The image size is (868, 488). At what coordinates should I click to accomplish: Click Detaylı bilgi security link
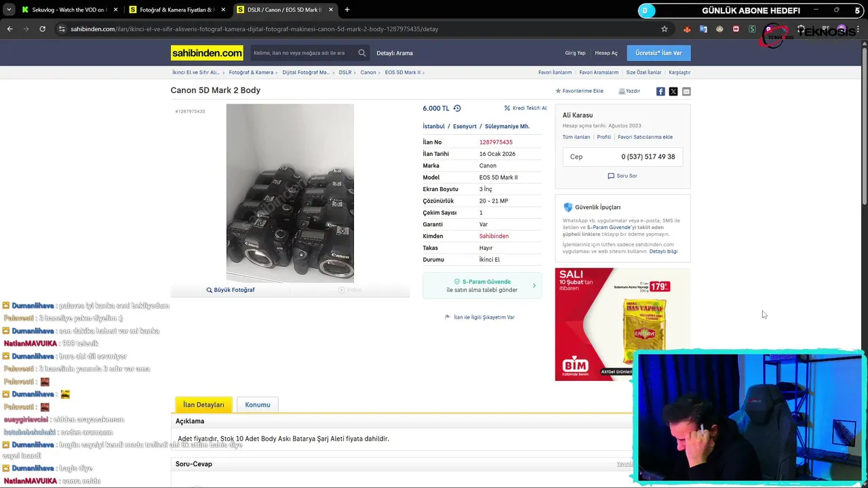[663, 251]
